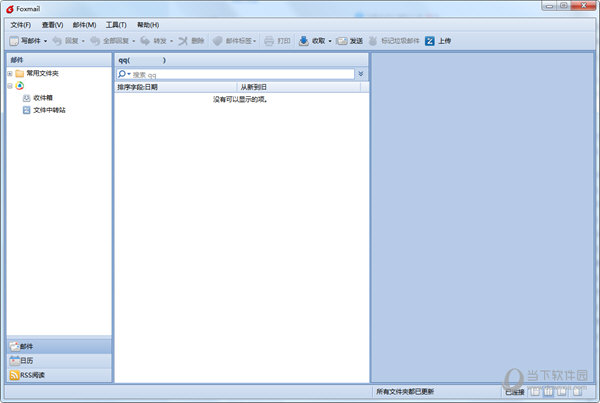
Task: Close the Foxmail window
Action: point(584,5)
